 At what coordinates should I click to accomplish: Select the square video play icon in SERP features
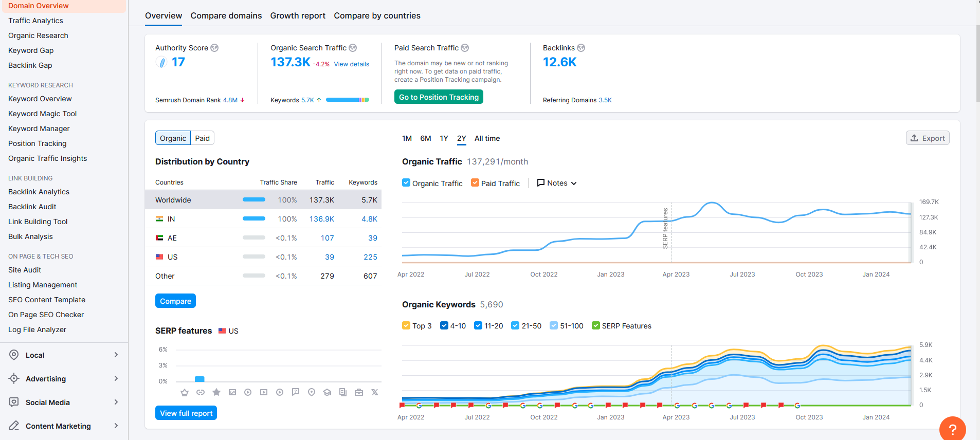tap(264, 392)
